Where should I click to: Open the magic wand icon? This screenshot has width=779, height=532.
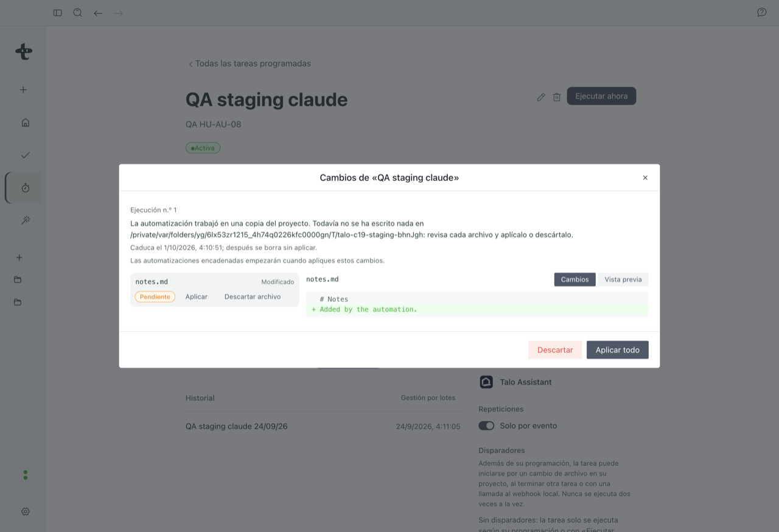pyautogui.click(x=26, y=220)
